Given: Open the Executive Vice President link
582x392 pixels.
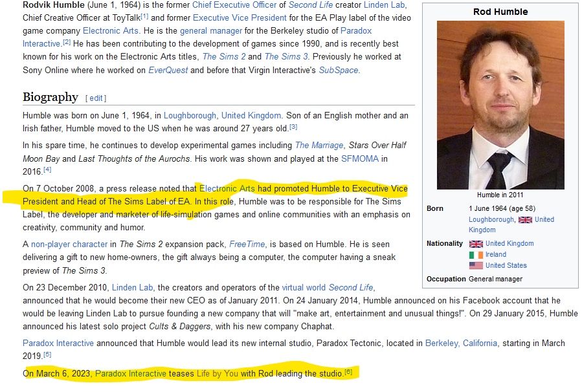Looking at the screenshot, I should 240,18.
